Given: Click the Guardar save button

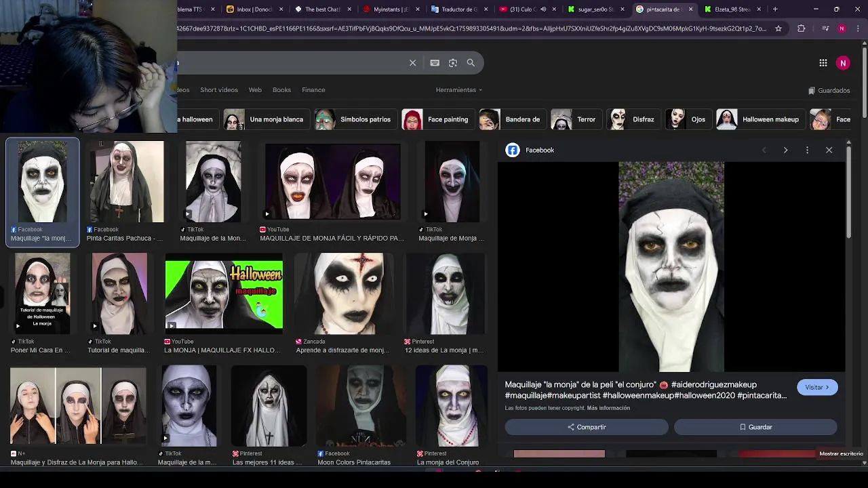Looking at the screenshot, I should pos(755,427).
